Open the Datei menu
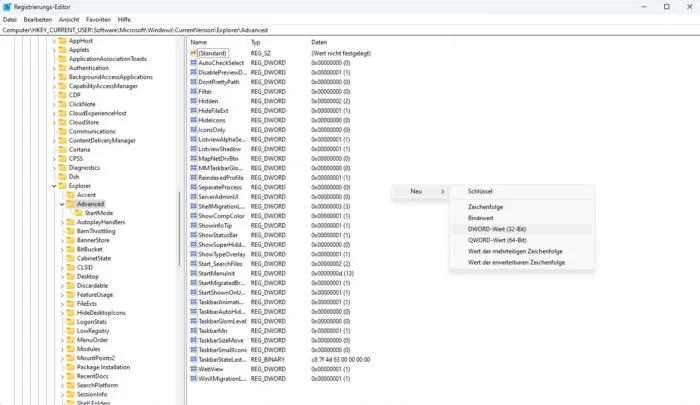Screen dimensions: 700x405 9,20
